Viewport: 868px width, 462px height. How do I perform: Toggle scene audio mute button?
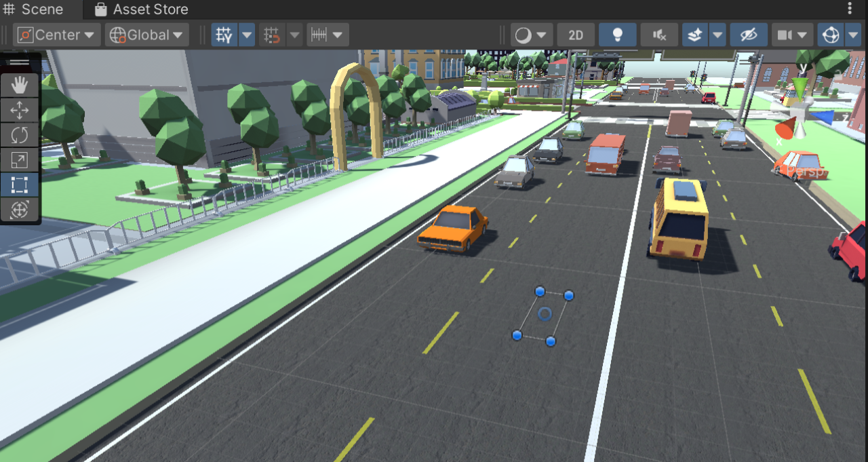tap(658, 35)
